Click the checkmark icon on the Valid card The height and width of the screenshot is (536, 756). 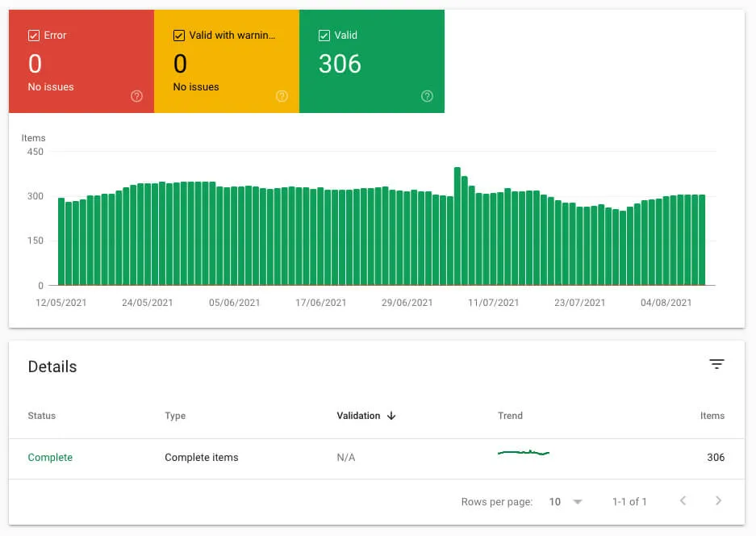(323, 35)
